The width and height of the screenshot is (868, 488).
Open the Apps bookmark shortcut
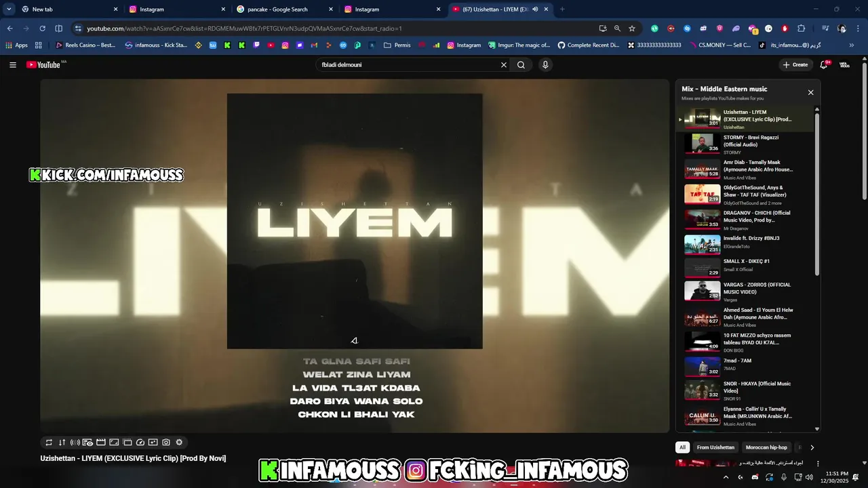(x=17, y=45)
